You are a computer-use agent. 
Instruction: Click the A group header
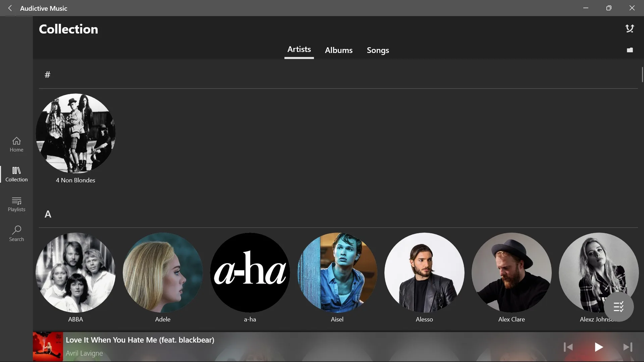point(48,214)
